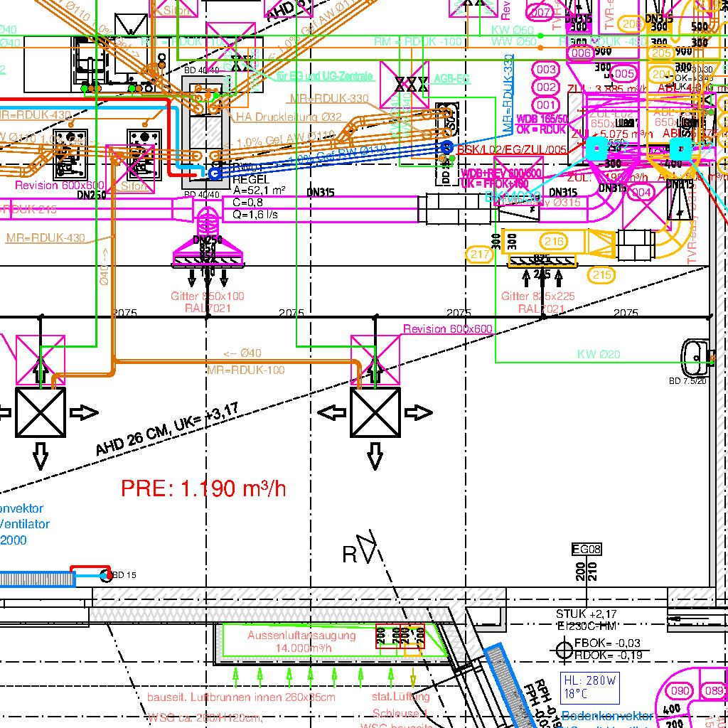Select the "FBOK= -0,03" floor level value

point(607,643)
